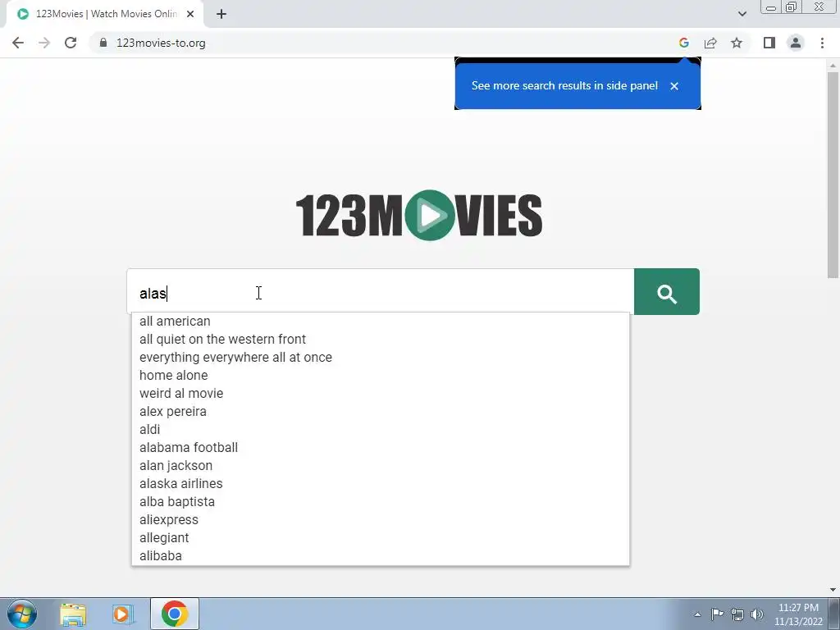
Task: Open the volume speaker icon
Action: click(756, 614)
